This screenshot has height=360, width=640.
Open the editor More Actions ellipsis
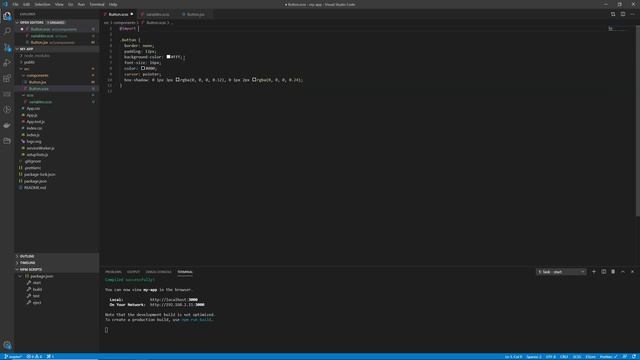click(x=633, y=14)
